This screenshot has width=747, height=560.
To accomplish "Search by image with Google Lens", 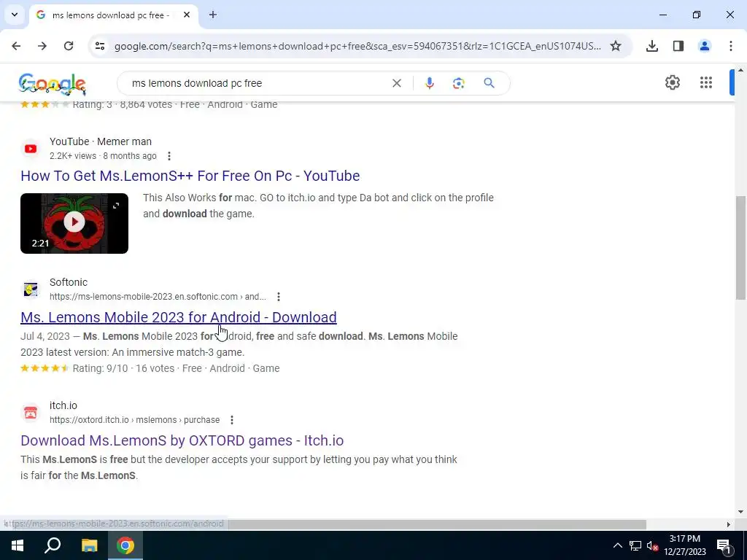I will coord(458,83).
